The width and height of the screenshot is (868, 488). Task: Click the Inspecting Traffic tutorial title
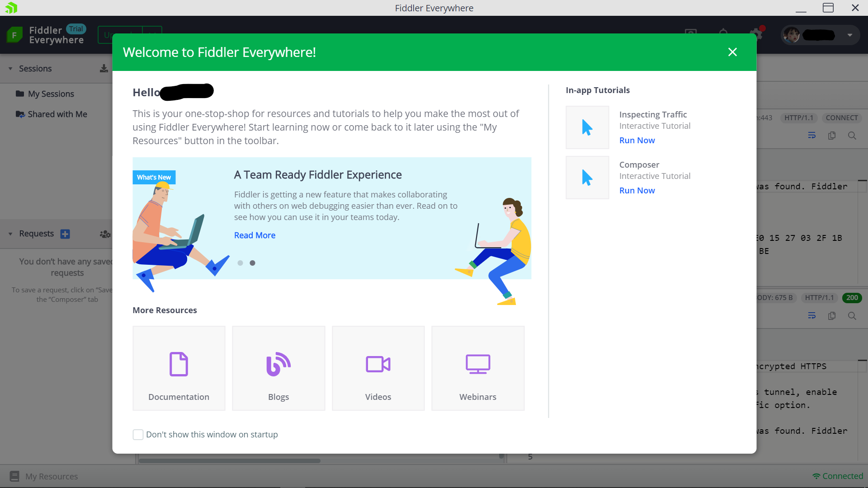(653, 114)
